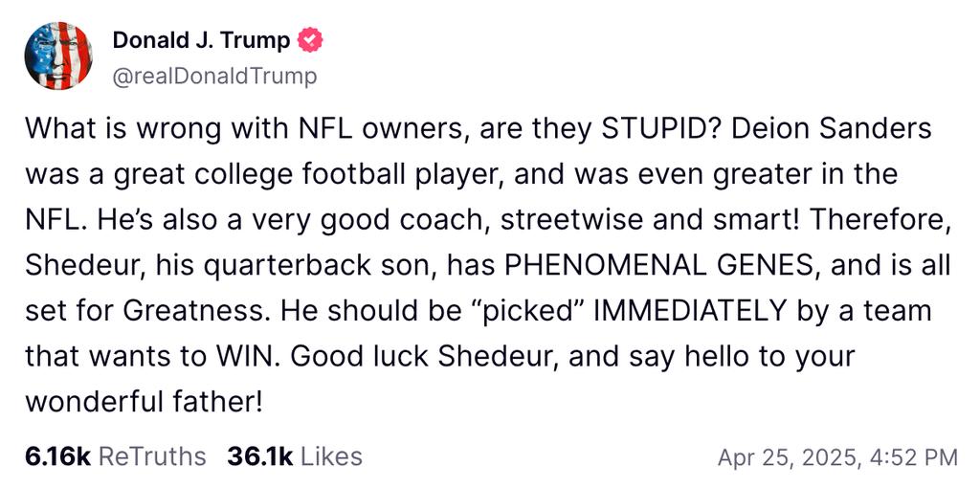Open the Donald J. Trump display name
Viewport: 980px width, 488px height.
pos(201,40)
